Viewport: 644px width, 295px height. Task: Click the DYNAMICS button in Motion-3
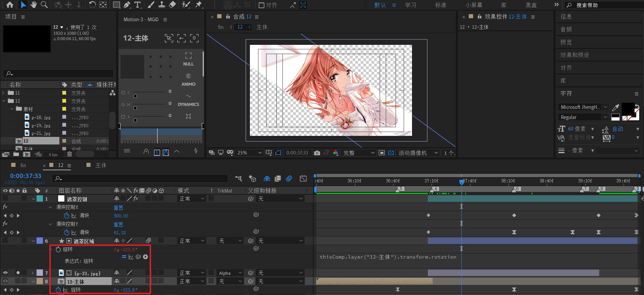click(188, 100)
